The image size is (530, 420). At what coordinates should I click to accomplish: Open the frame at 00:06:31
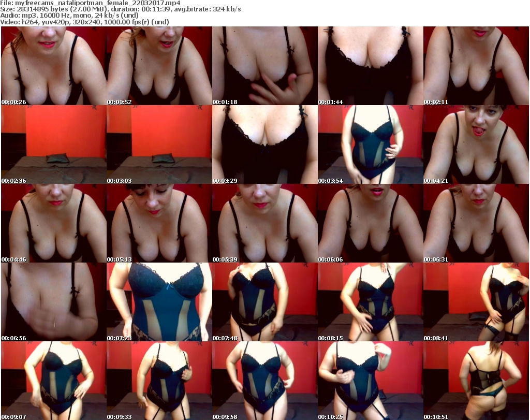[476, 223]
